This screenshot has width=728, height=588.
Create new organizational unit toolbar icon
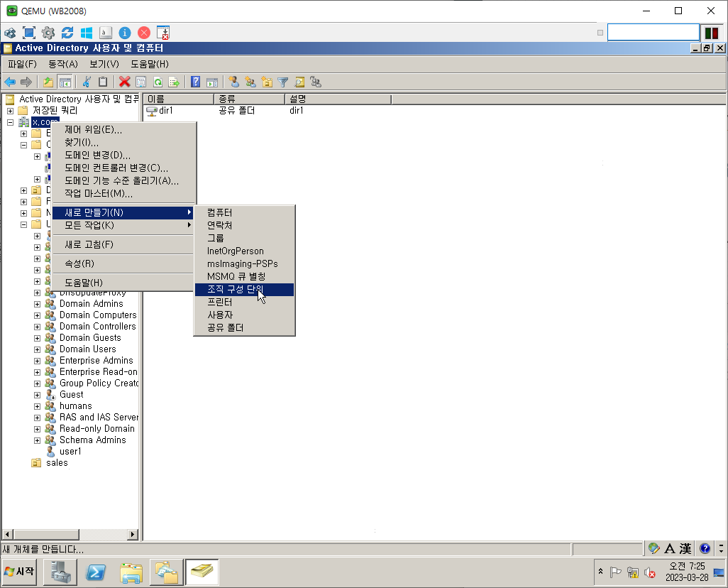[267, 82]
